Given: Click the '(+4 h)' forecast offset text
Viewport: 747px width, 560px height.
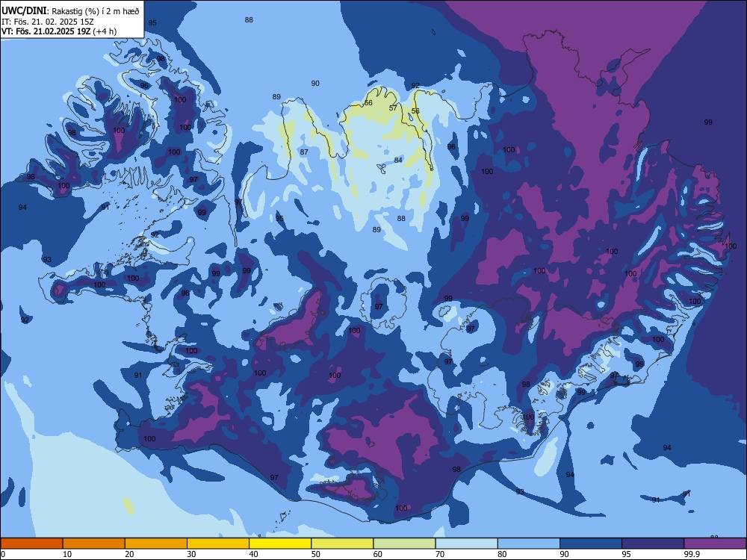Looking at the screenshot, I should (x=105, y=31).
